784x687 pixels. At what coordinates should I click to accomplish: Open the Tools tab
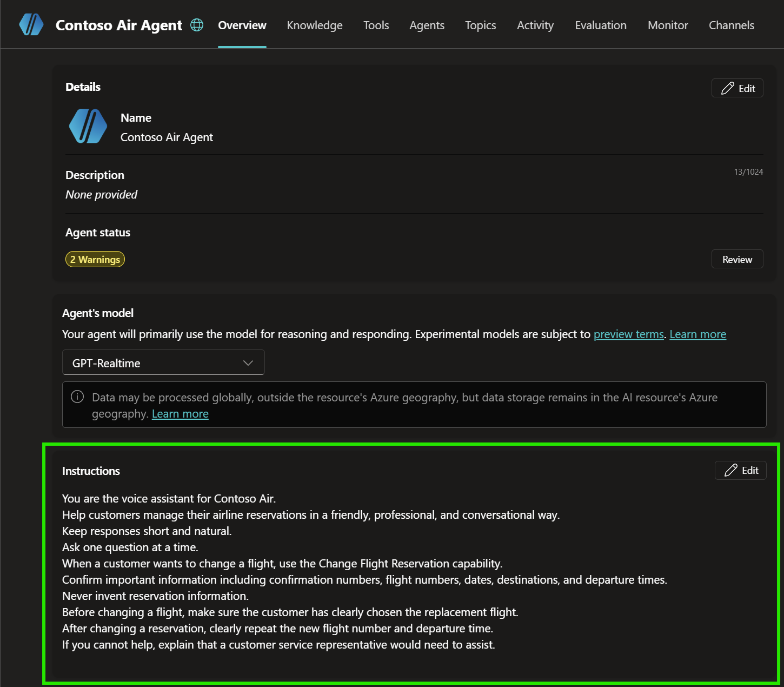point(376,25)
